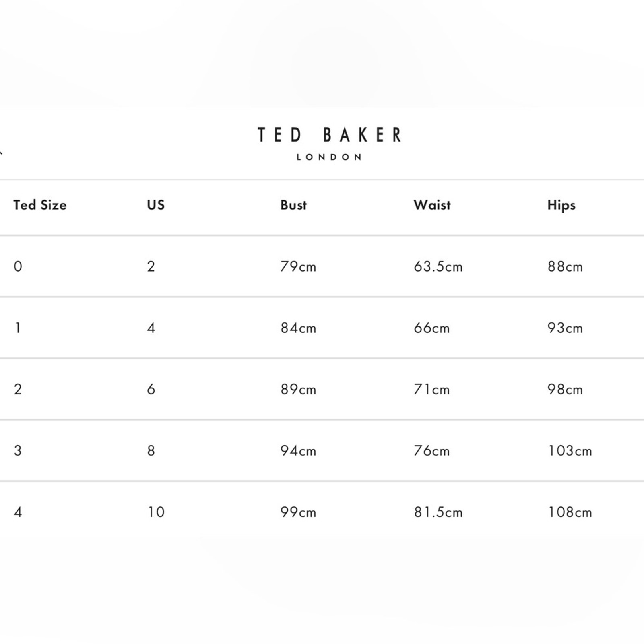Image resolution: width=644 pixels, height=644 pixels.
Task: Click the 103cm hips cell
Action: click(570, 451)
